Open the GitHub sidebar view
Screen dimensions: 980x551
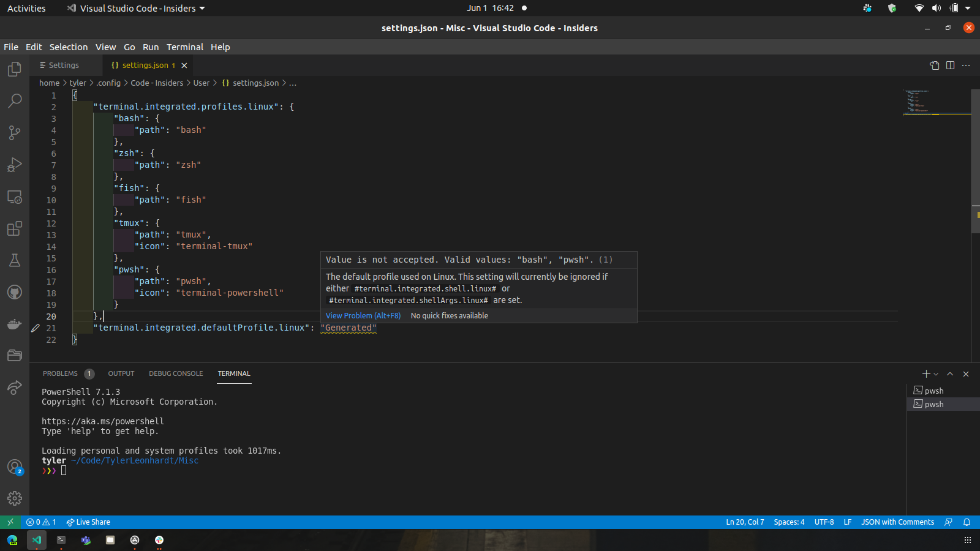point(14,292)
